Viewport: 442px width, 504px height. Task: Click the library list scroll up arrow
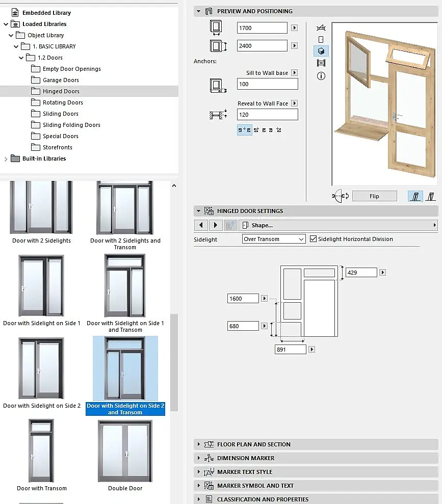[174, 185]
